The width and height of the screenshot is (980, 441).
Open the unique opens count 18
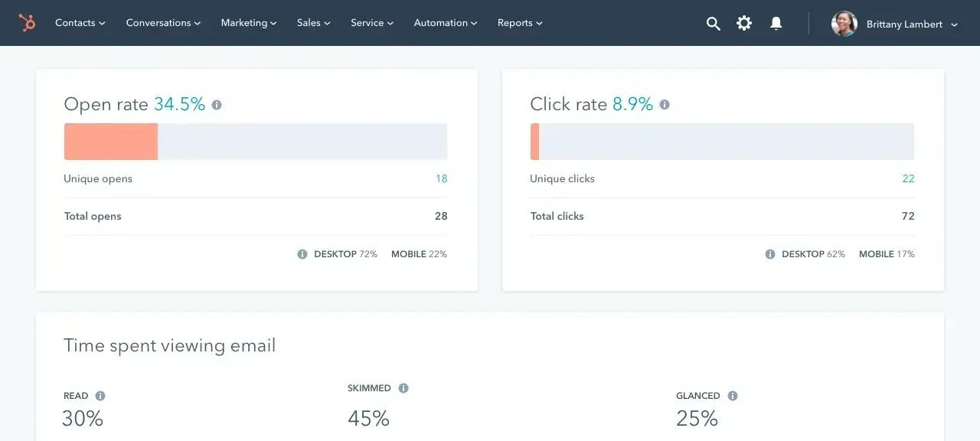click(x=442, y=178)
